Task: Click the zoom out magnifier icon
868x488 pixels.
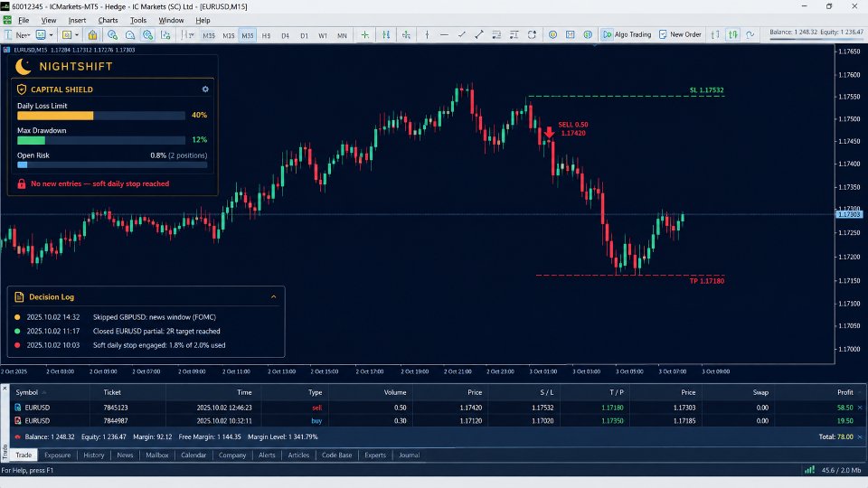Action: (130, 35)
